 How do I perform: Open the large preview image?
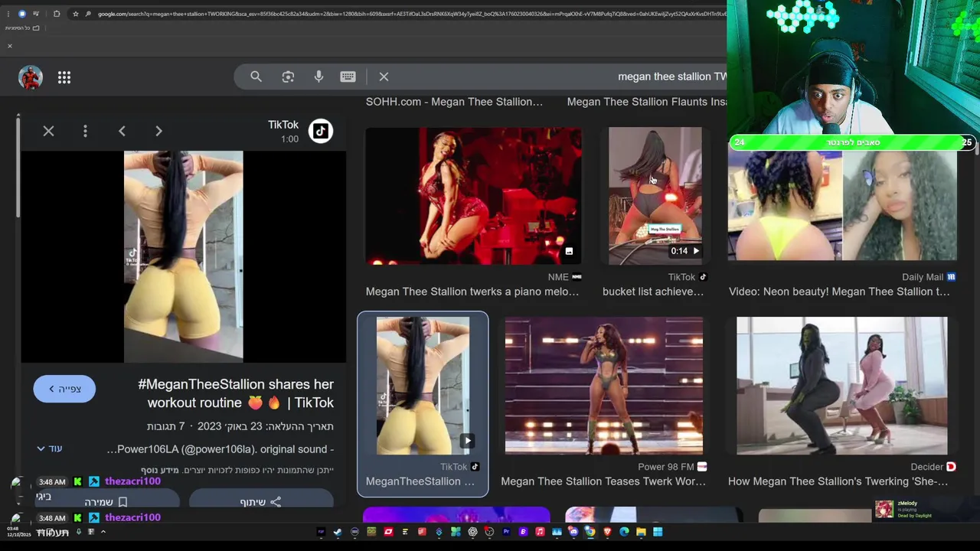184,256
